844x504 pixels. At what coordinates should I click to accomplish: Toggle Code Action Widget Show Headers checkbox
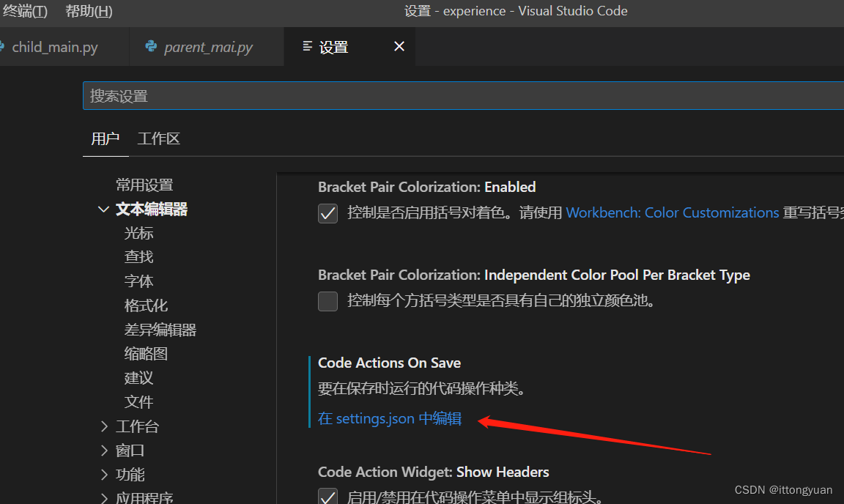(327, 497)
